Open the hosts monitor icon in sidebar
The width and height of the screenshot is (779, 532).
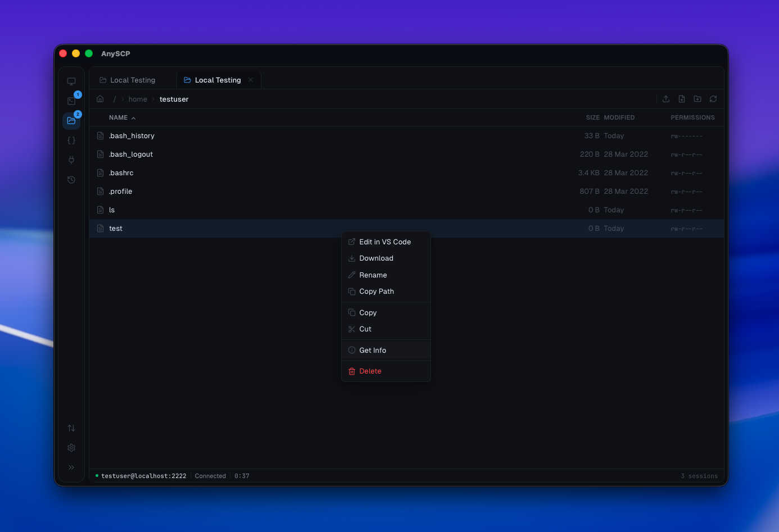[x=71, y=81]
